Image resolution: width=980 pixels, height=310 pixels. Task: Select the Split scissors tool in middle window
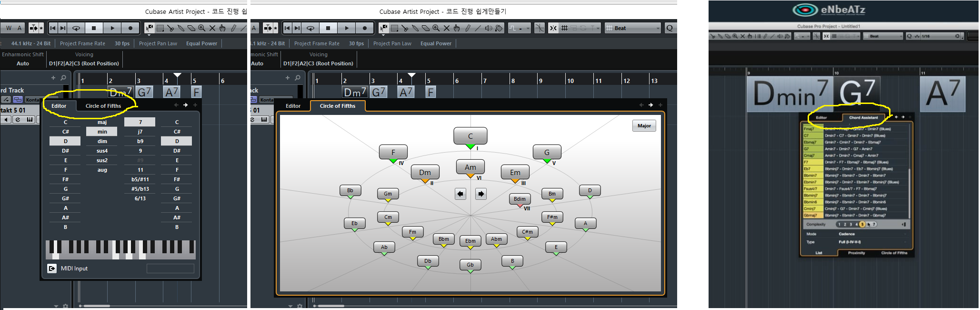[405, 28]
